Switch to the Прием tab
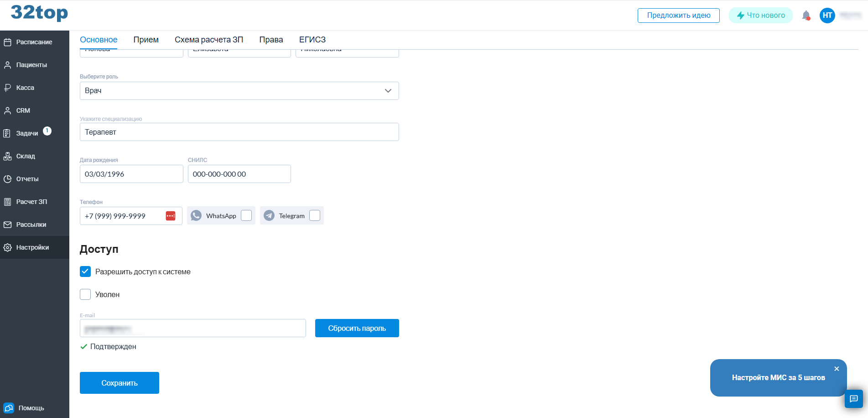This screenshot has height=418, width=868. pyautogui.click(x=146, y=40)
